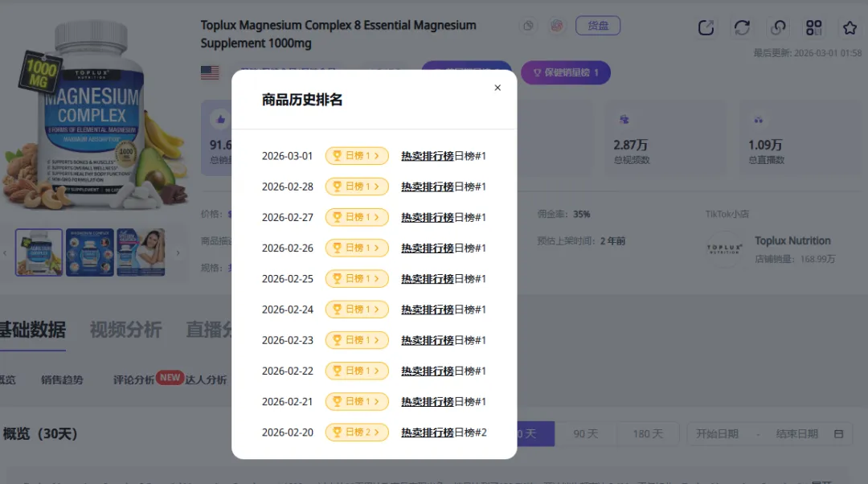Show next thumbnails with right arrow
This screenshot has width=868, height=484.
pyautogui.click(x=178, y=253)
